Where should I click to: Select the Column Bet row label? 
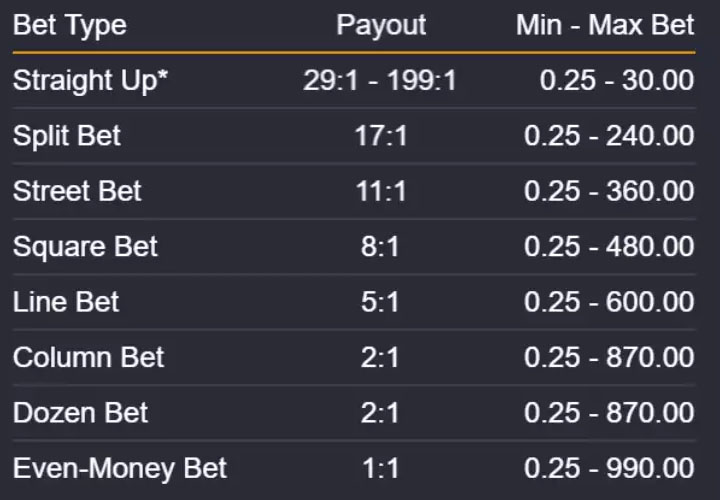click(x=89, y=358)
